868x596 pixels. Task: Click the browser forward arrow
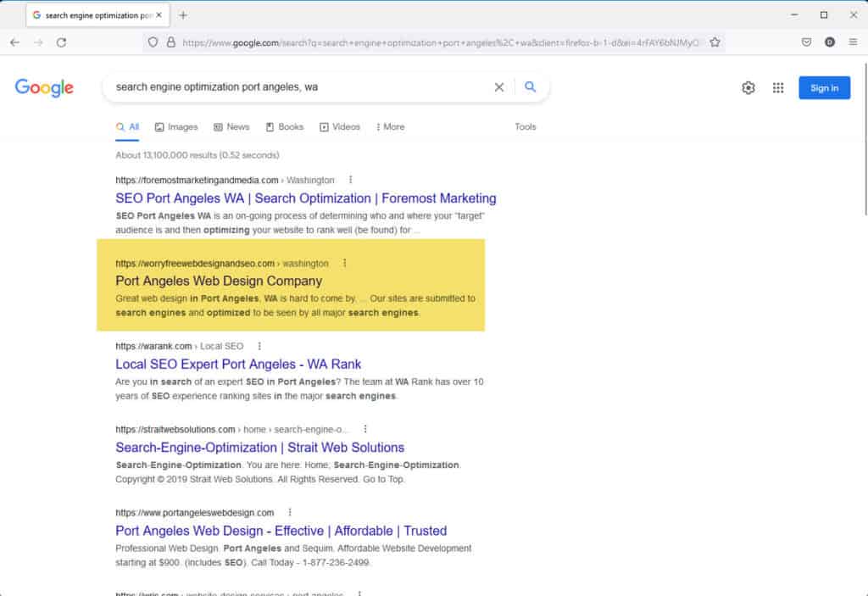(x=38, y=42)
